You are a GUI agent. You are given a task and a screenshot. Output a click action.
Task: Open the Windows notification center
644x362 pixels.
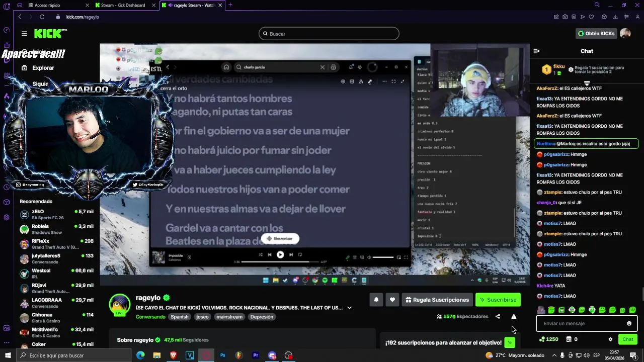coord(633,355)
